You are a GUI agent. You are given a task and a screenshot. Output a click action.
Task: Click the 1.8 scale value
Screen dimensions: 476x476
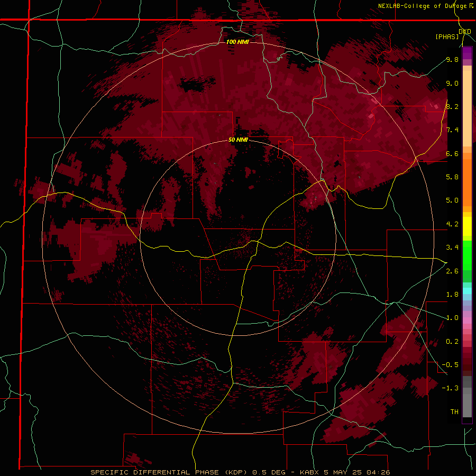[452, 295]
